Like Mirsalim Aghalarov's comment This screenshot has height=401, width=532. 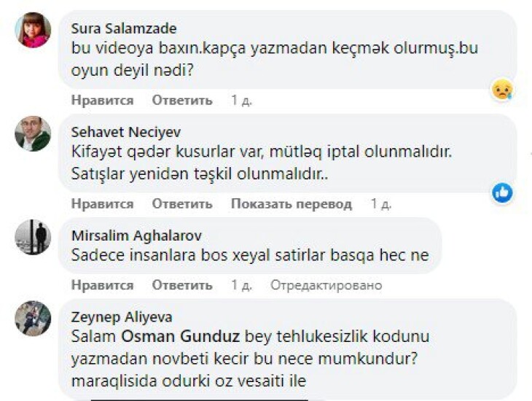pos(102,285)
